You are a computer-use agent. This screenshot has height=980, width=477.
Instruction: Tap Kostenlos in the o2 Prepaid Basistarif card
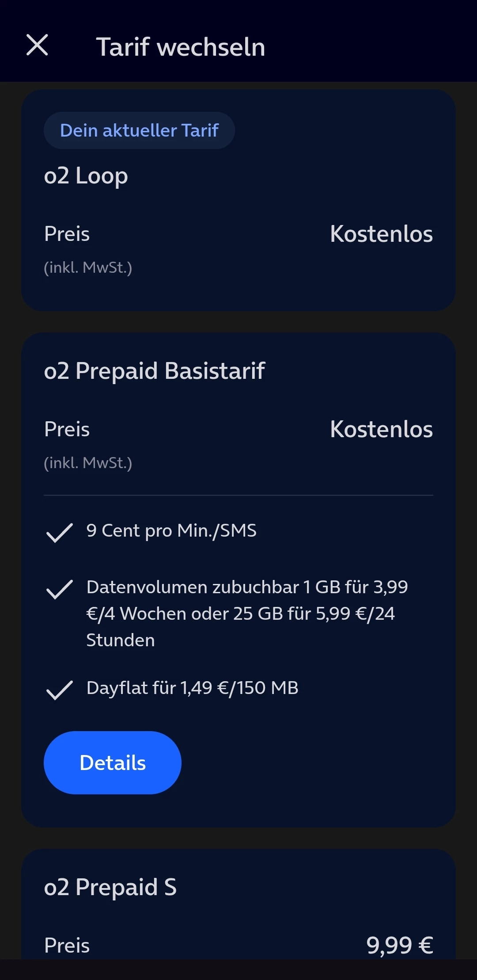point(381,429)
